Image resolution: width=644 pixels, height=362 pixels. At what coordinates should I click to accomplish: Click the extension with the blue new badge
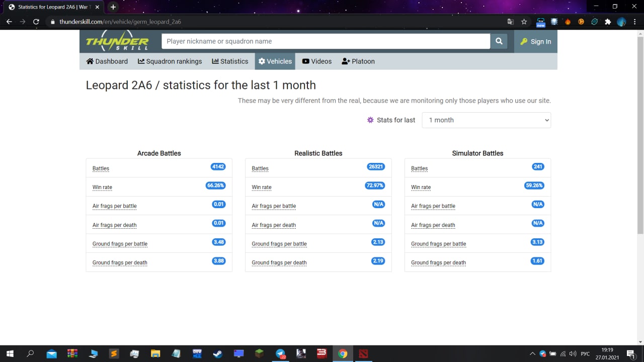click(x=541, y=22)
